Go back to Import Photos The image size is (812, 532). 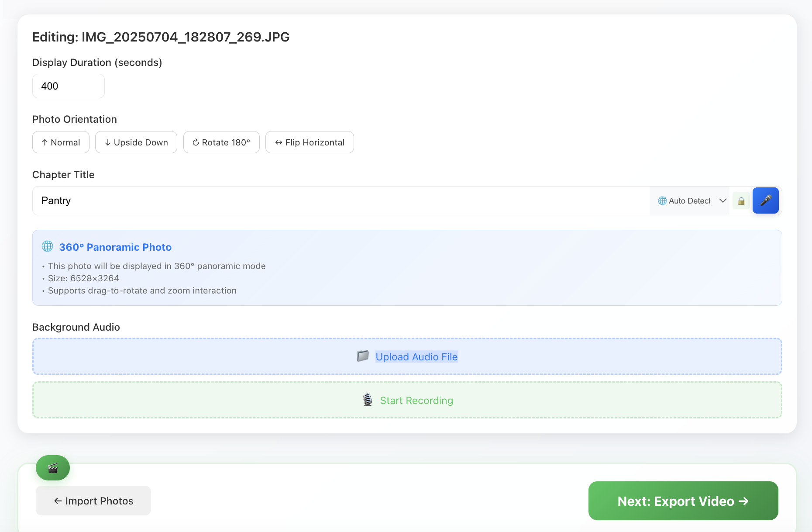[x=93, y=501]
